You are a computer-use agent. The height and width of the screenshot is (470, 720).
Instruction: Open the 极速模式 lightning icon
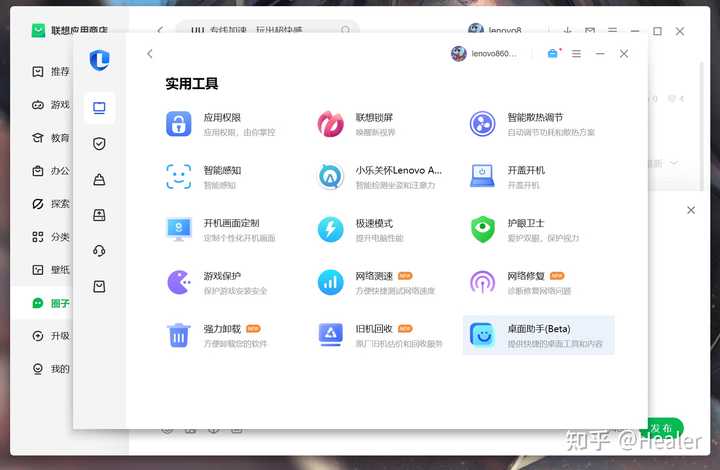tap(331, 229)
